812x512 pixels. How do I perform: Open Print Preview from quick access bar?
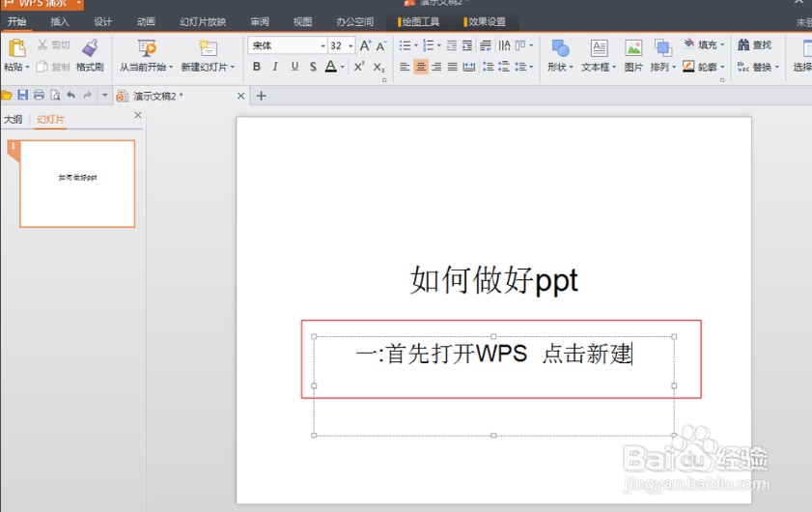(x=55, y=95)
